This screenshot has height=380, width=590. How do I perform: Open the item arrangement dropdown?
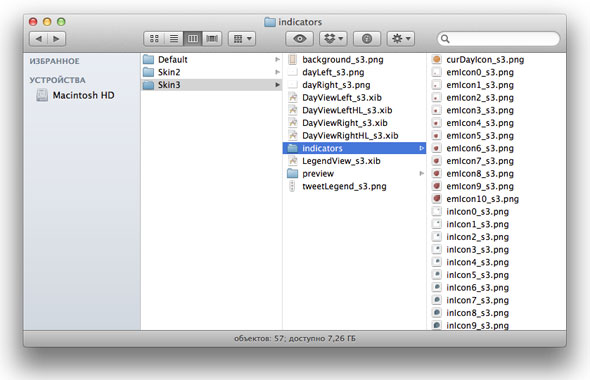pos(242,39)
